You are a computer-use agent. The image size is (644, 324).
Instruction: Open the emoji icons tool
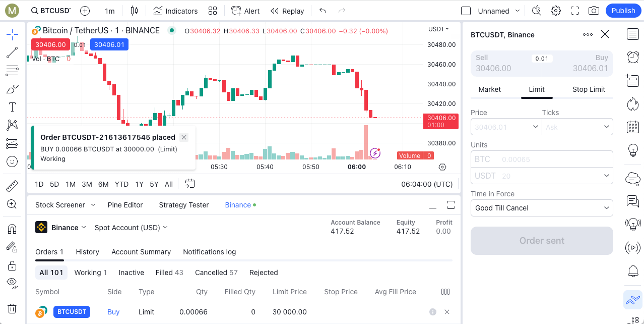point(12,161)
